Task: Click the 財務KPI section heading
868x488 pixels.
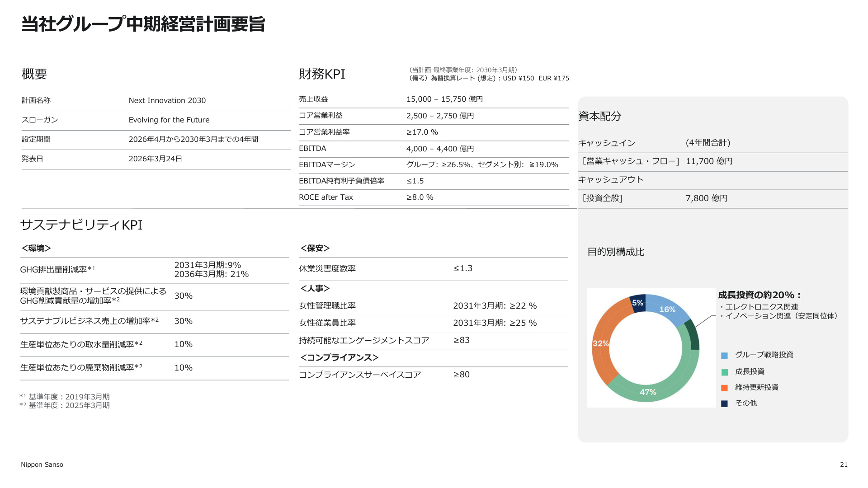Action: point(322,74)
